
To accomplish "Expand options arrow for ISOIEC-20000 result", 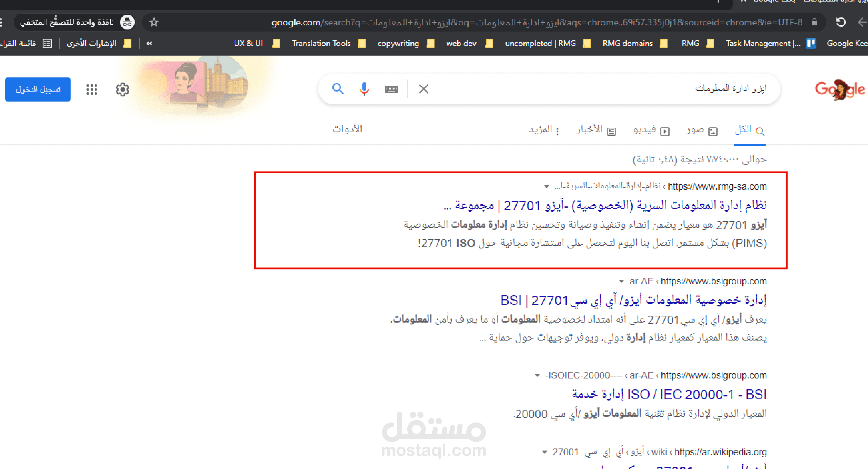I will [537, 375].
